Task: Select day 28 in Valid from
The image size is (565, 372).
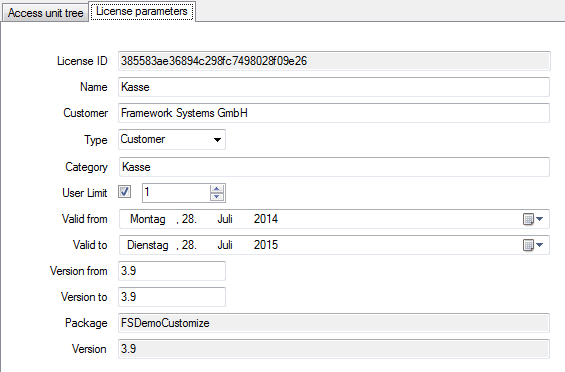Action: point(189,219)
